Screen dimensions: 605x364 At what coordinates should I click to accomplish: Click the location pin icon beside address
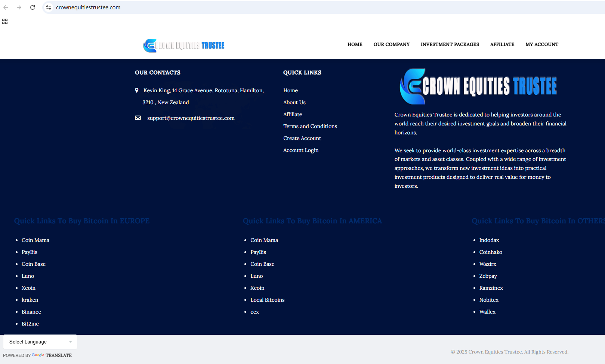click(x=137, y=90)
